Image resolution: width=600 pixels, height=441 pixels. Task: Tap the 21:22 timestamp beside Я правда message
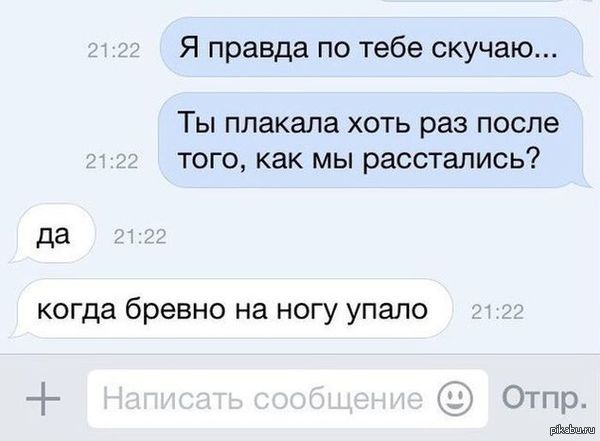click(114, 51)
